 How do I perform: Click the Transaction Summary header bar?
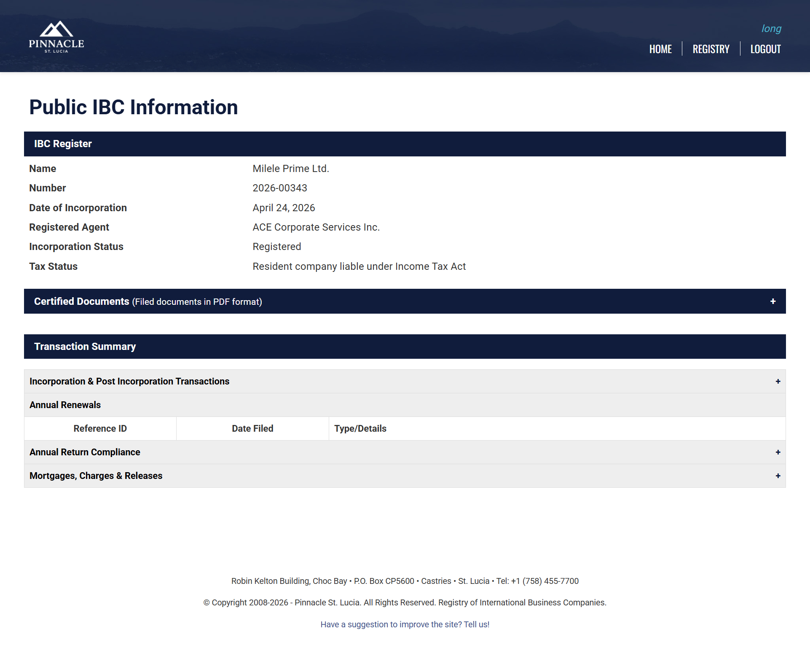405,347
